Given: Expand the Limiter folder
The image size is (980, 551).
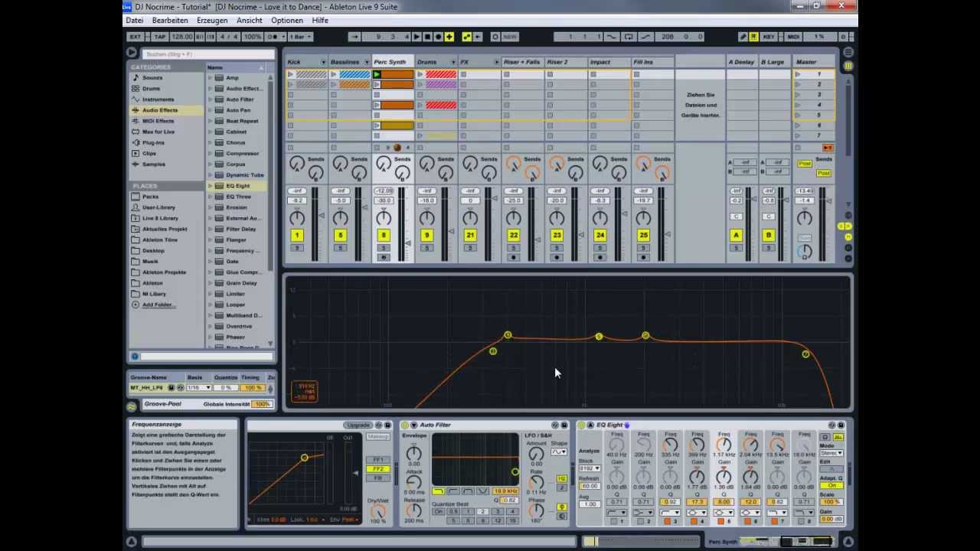Looking at the screenshot, I should point(211,294).
